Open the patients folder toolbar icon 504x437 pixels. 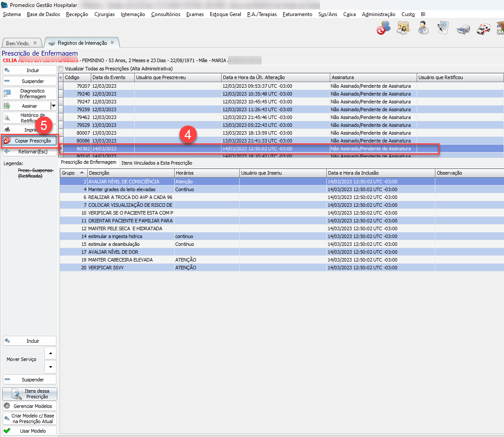click(404, 28)
